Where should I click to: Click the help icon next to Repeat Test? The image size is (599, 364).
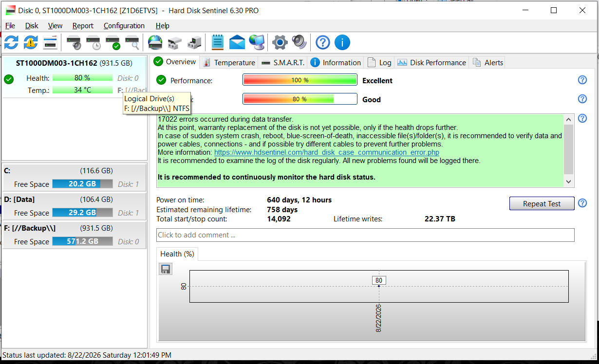click(x=582, y=203)
